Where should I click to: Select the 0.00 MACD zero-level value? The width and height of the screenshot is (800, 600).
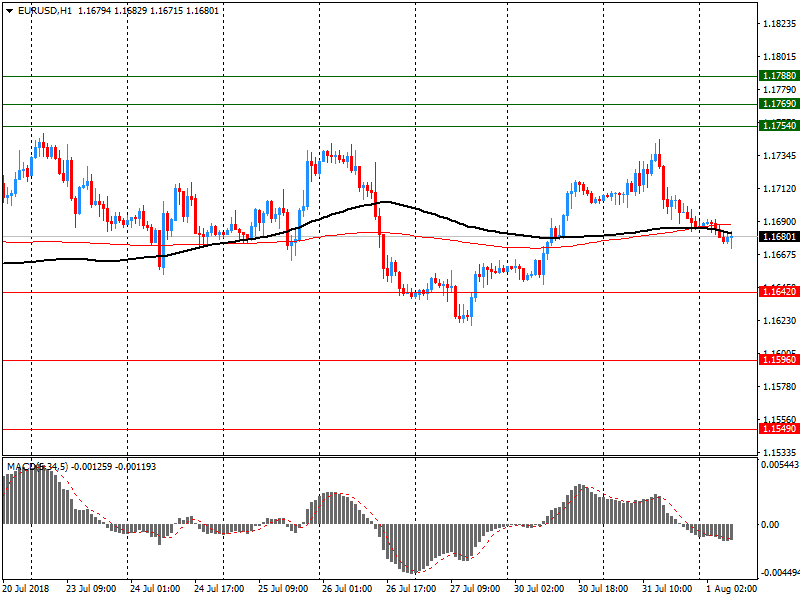(771, 524)
